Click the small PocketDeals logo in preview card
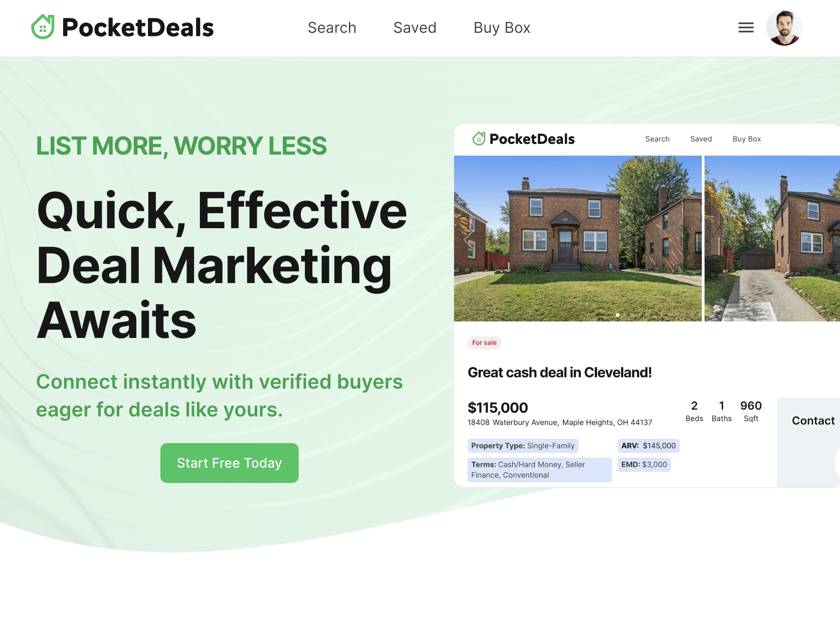Image resolution: width=840 pixels, height=621 pixels. pyautogui.click(x=479, y=138)
